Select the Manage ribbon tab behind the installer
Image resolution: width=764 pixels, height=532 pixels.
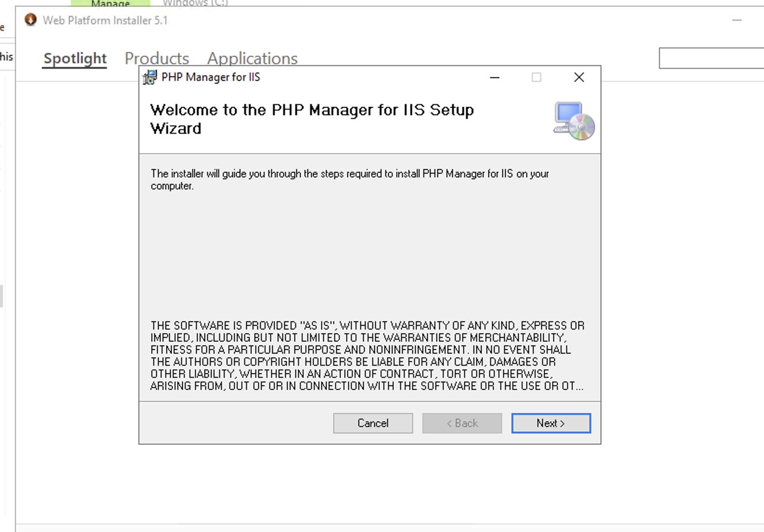point(110,3)
